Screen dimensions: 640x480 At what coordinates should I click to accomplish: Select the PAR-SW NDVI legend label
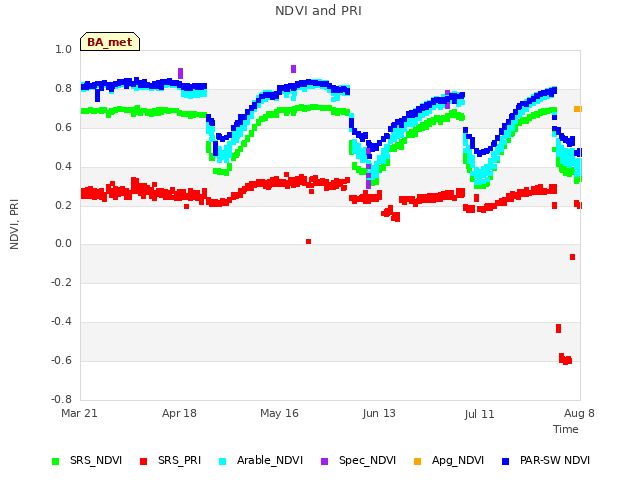point(555,460)
